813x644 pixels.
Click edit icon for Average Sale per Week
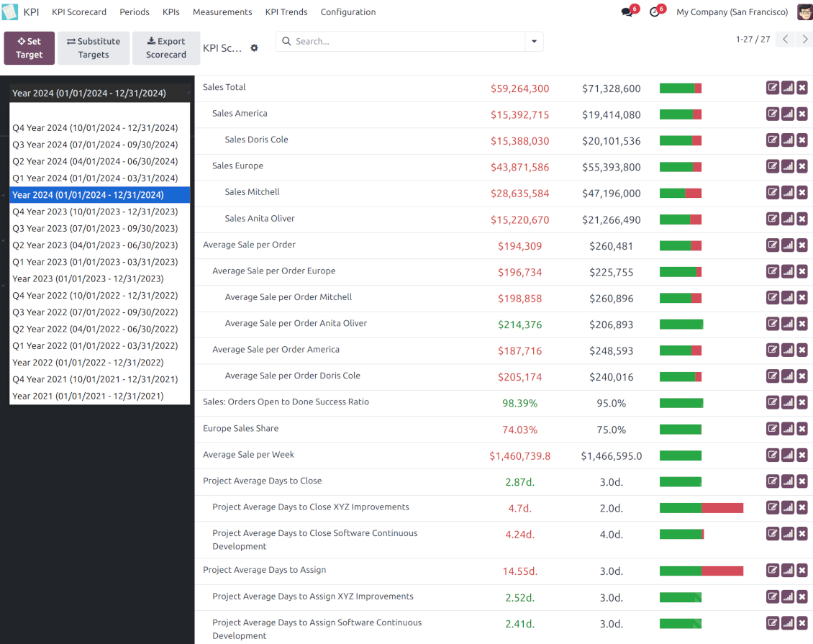click(x=773, y=455)
